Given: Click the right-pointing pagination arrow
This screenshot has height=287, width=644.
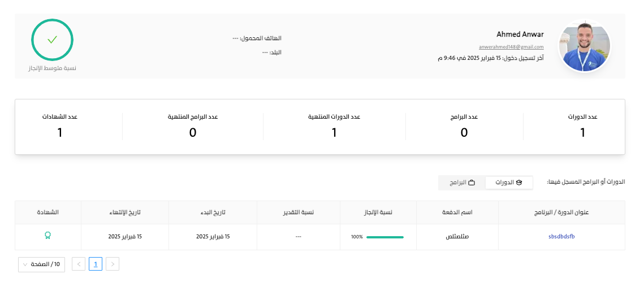Looking at the screenshot, I should tap(113, 264).
